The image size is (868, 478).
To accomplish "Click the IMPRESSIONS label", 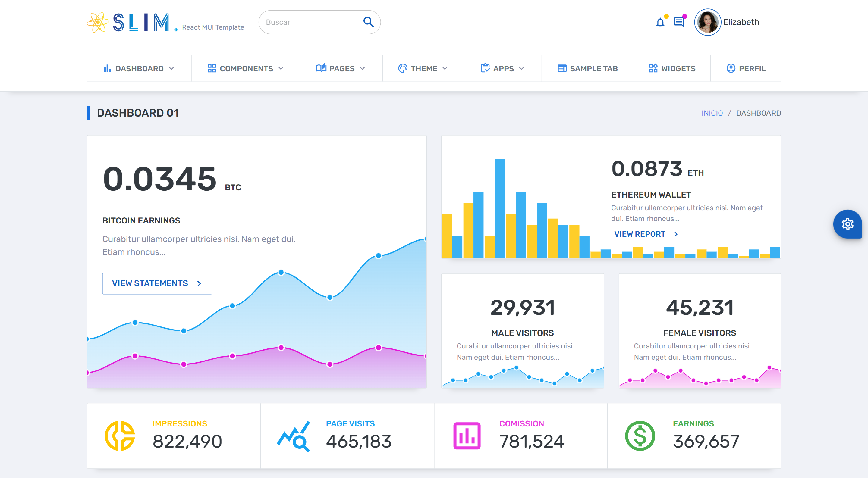I will (180, 424).
